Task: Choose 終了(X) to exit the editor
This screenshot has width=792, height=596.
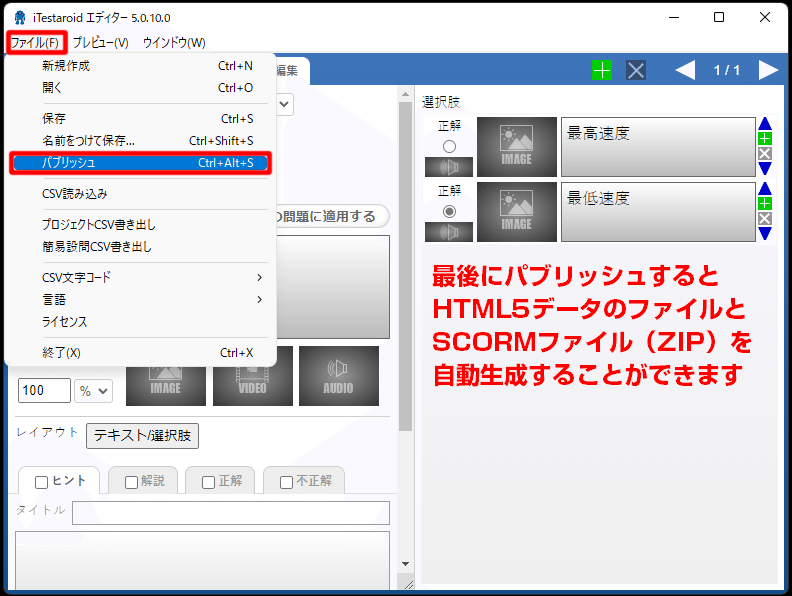Action: pos(147,353)
